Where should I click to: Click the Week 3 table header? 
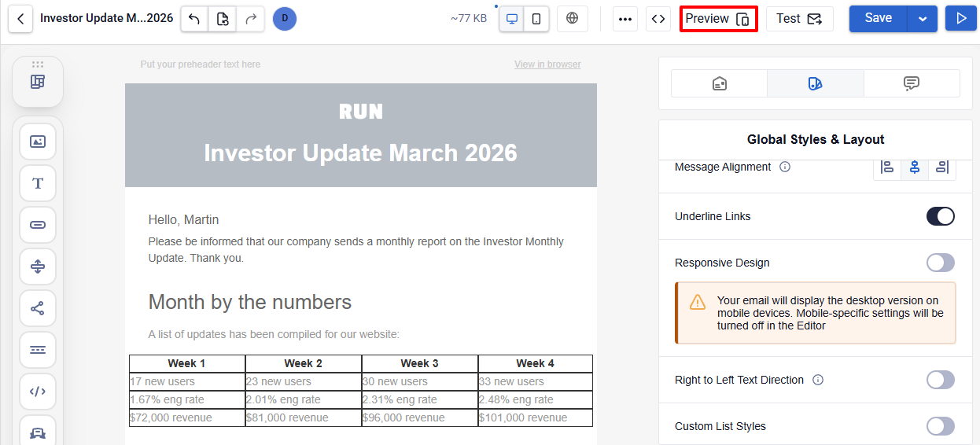(x=420, y=363)
